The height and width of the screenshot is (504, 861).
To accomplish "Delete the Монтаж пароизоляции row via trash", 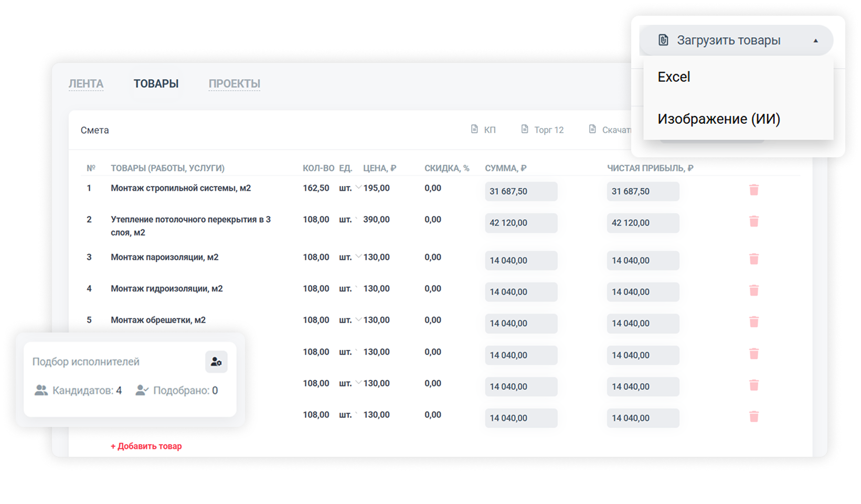I will pyautogui.click(x=753, y=259).
